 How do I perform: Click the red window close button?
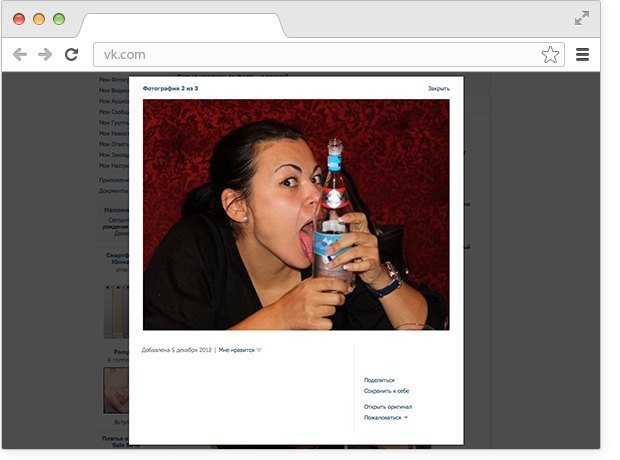coord(19,19)
